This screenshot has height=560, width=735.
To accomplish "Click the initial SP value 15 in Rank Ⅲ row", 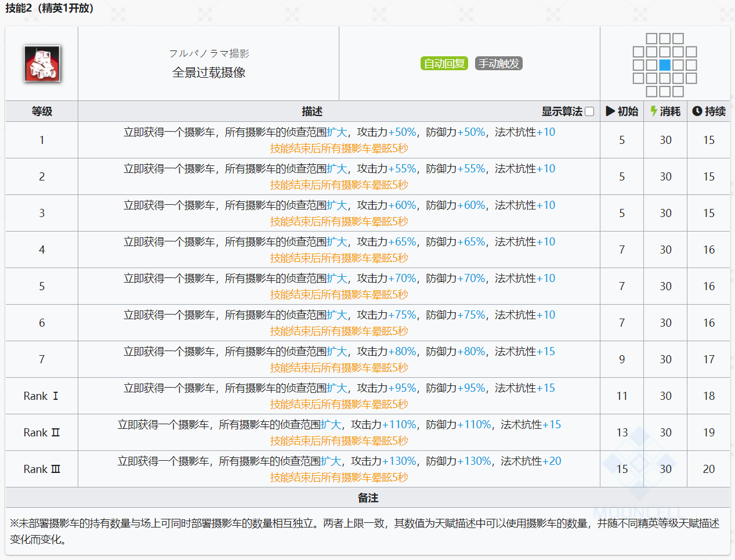I will tap(622, 469).
